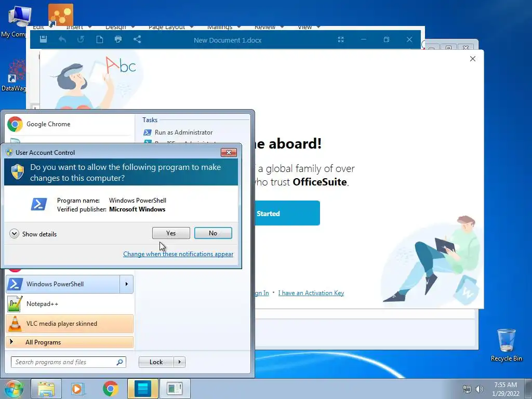Click the Windows Start orb
This screenshot has height=399, width=532.
coord(14,389)
